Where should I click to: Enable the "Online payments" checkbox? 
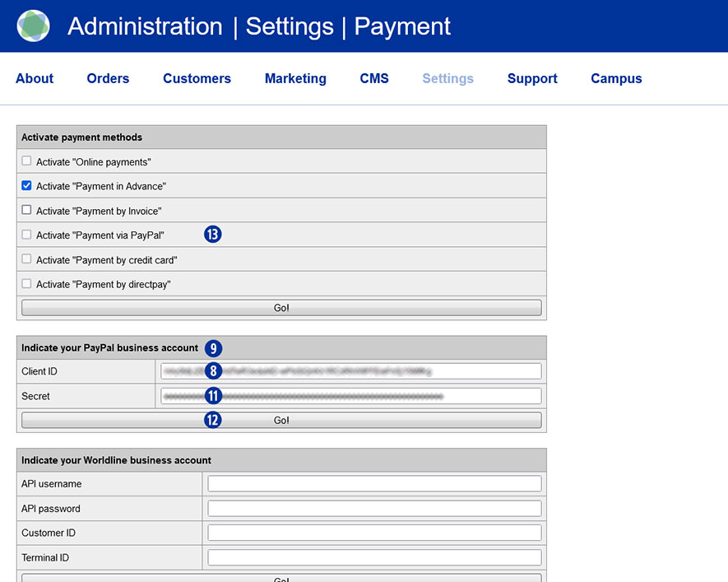tap(27, 161)
